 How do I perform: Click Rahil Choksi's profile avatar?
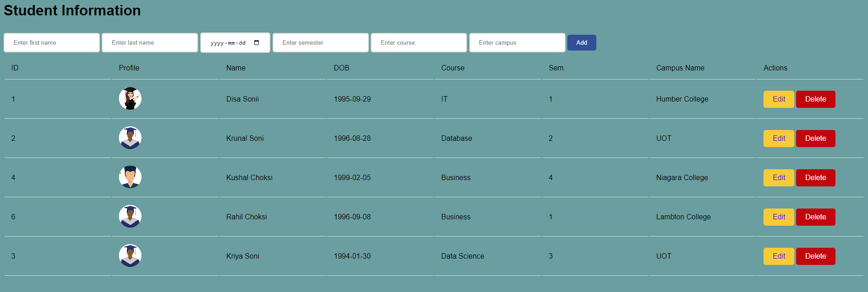point(130,216)
